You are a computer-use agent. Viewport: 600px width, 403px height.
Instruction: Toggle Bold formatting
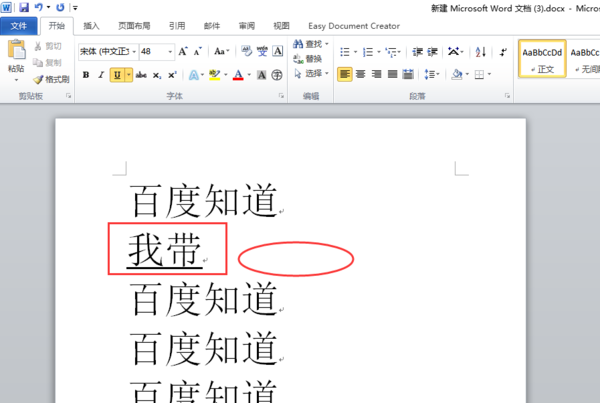(x=86, y=75)
